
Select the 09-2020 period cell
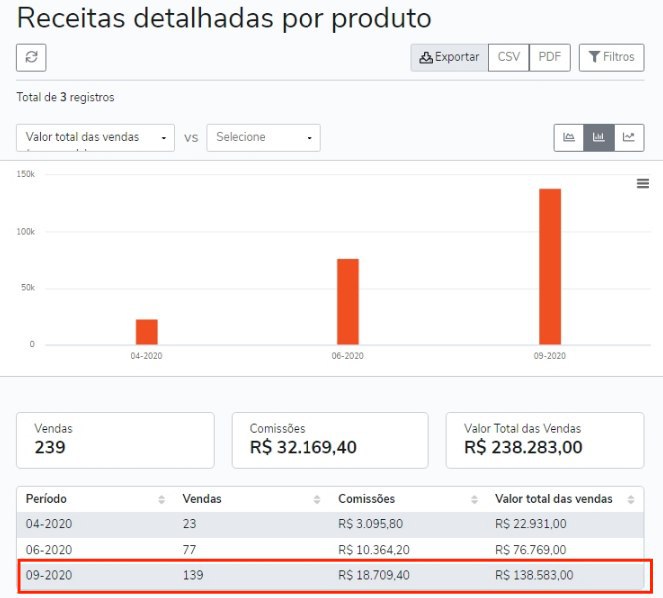click(x=49, y=575)
